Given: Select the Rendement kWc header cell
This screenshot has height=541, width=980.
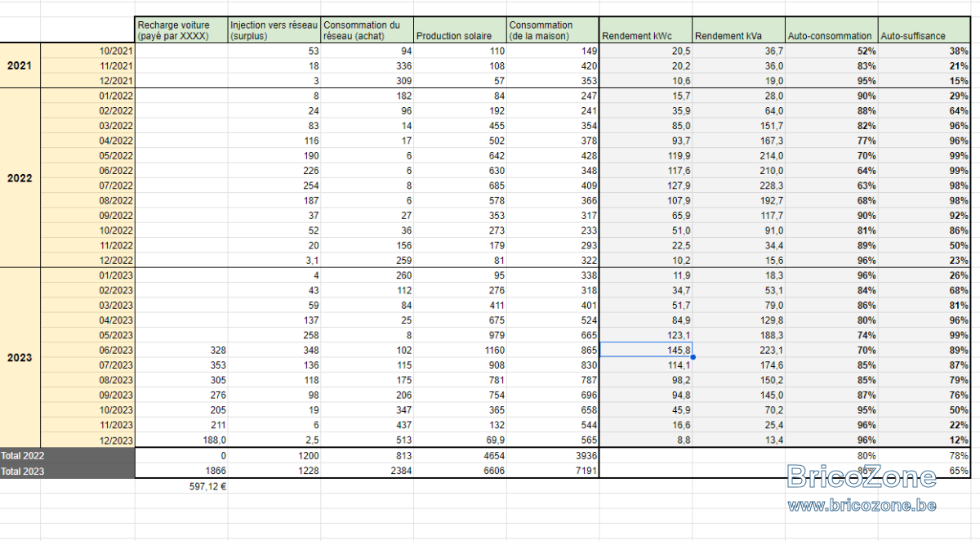Looking at the screenshot, I should click(x=646, y=30).
